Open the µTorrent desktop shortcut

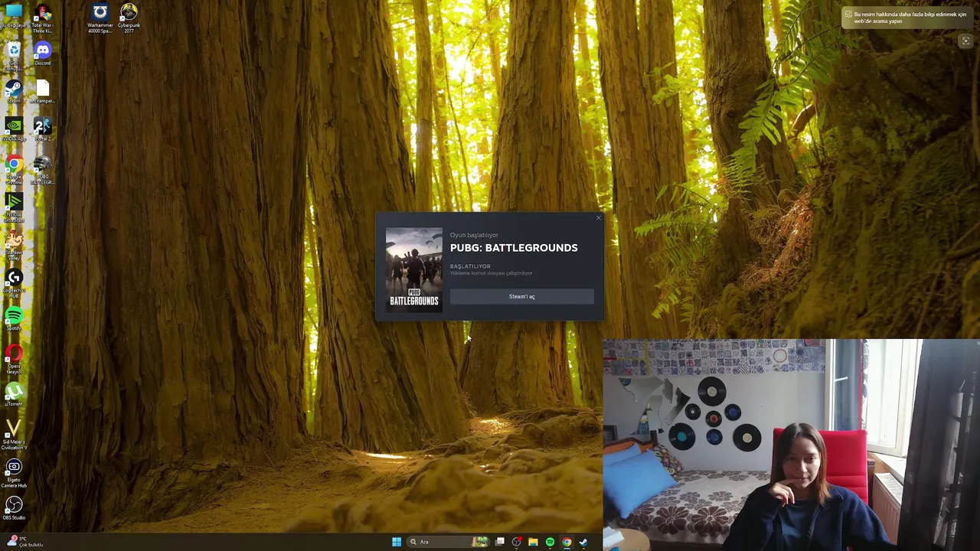coord(14,394)
